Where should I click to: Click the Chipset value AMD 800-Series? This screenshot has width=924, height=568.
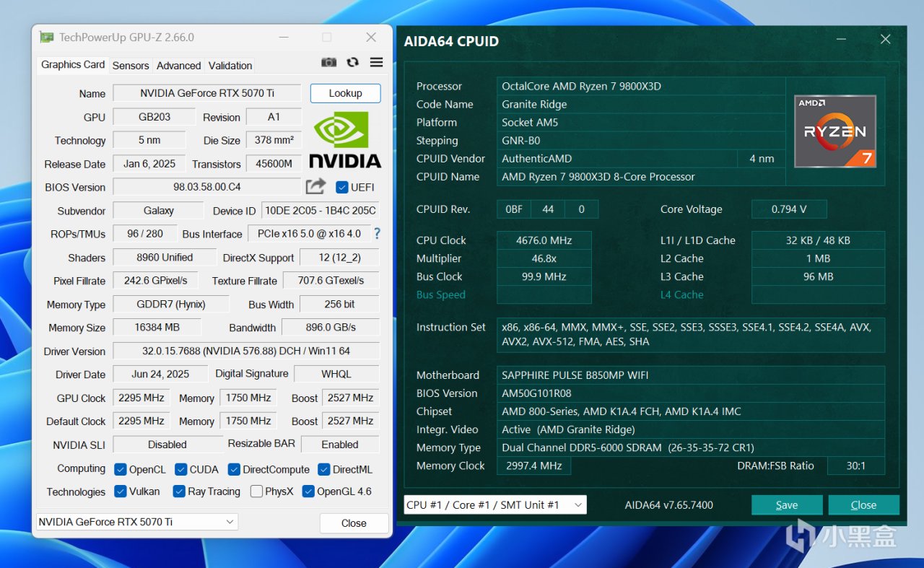pyautogui.click(x=691, y=411)
